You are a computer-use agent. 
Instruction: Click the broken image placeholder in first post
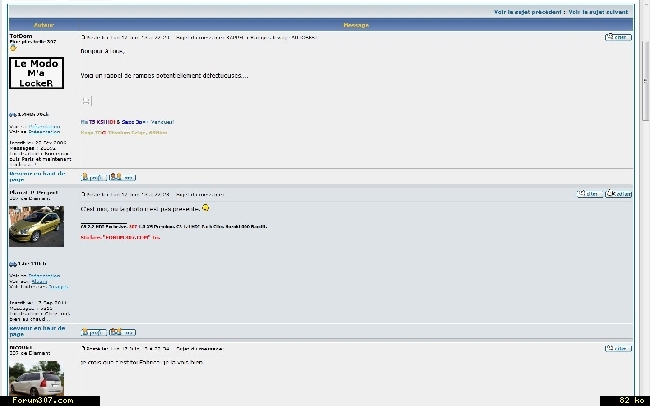pos(87,101)
